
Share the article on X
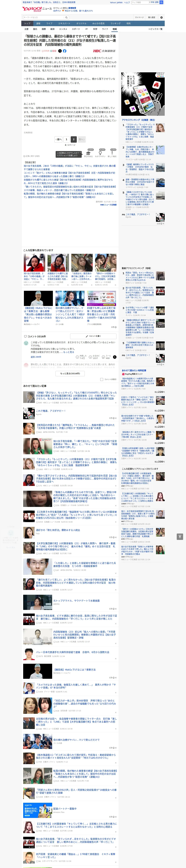click(x=60, y=51)
